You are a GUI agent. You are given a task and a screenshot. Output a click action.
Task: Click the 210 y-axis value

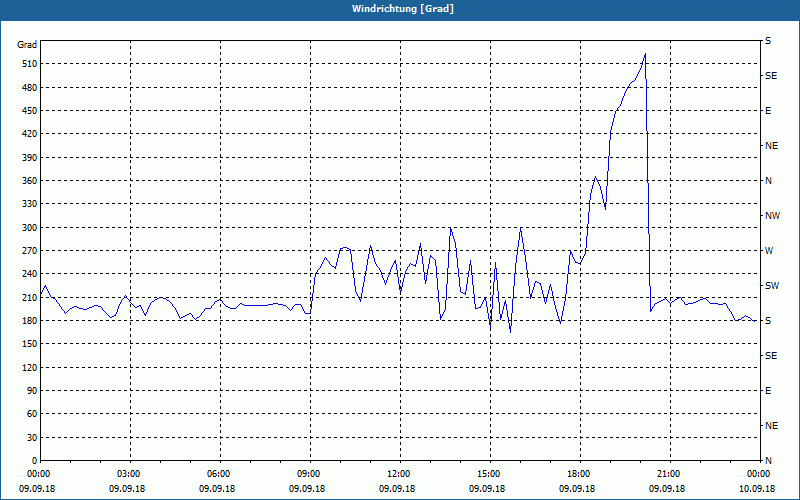coord(29,297)
